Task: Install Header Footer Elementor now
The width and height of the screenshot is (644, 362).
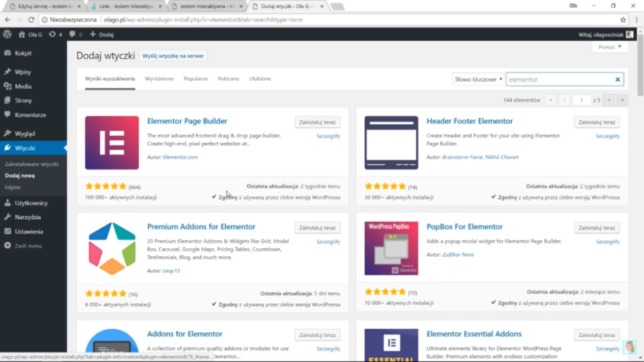Action: 597,122
